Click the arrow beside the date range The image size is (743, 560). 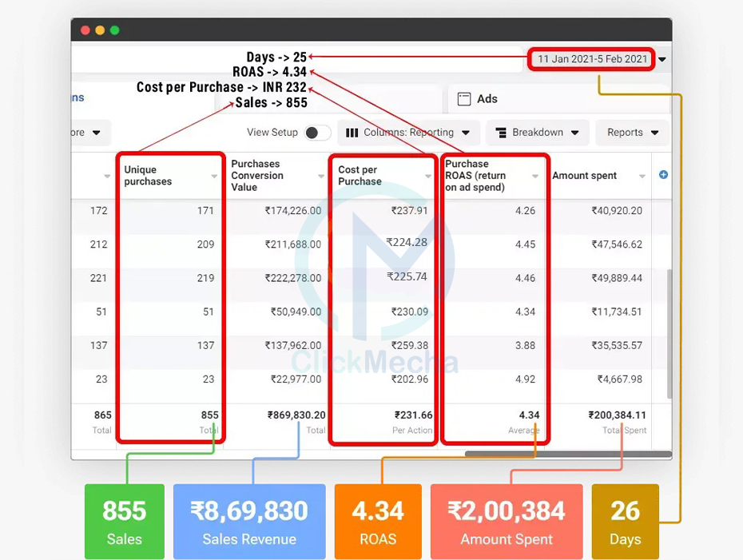point(662,60)
